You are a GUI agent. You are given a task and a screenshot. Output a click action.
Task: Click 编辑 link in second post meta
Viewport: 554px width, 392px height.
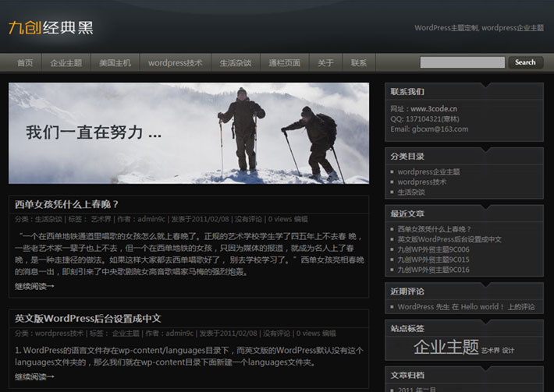[329, 333]
